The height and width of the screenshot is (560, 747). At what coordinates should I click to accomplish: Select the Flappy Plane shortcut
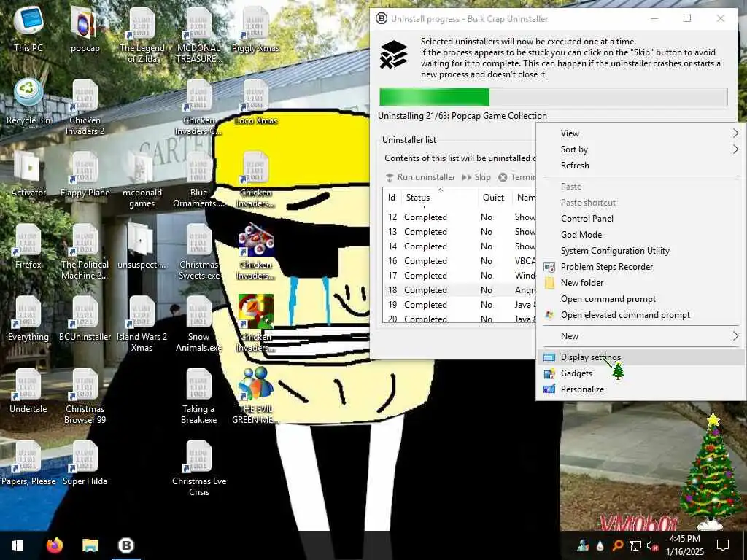[85, 174]
